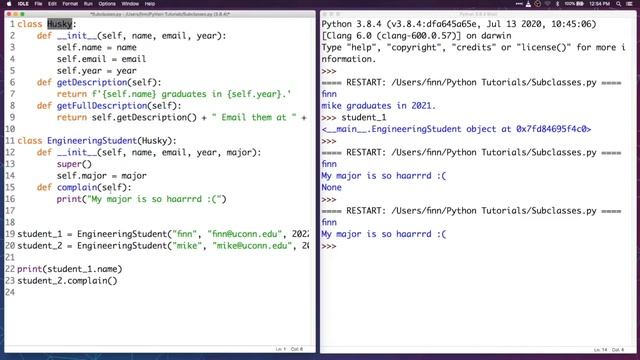This screenshot has height=360, width=640.
Task: Click the print statement on line 16
Action: pos(141,199)
